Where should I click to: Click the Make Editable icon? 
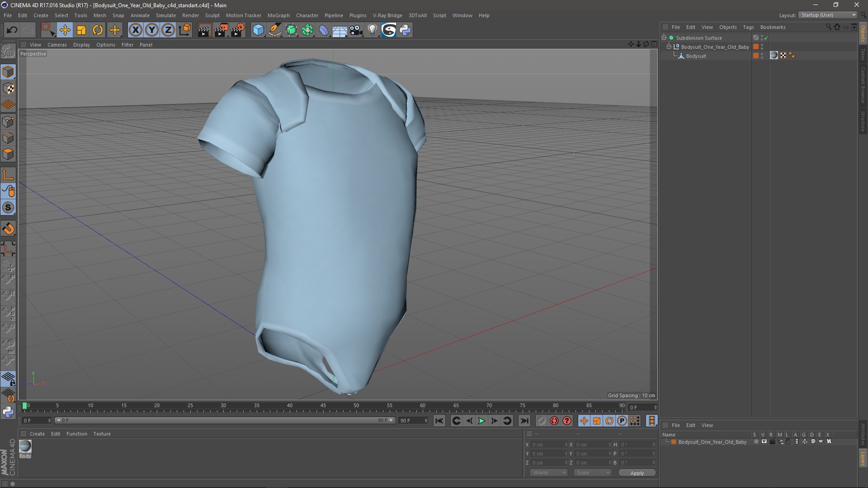[8, 51]
